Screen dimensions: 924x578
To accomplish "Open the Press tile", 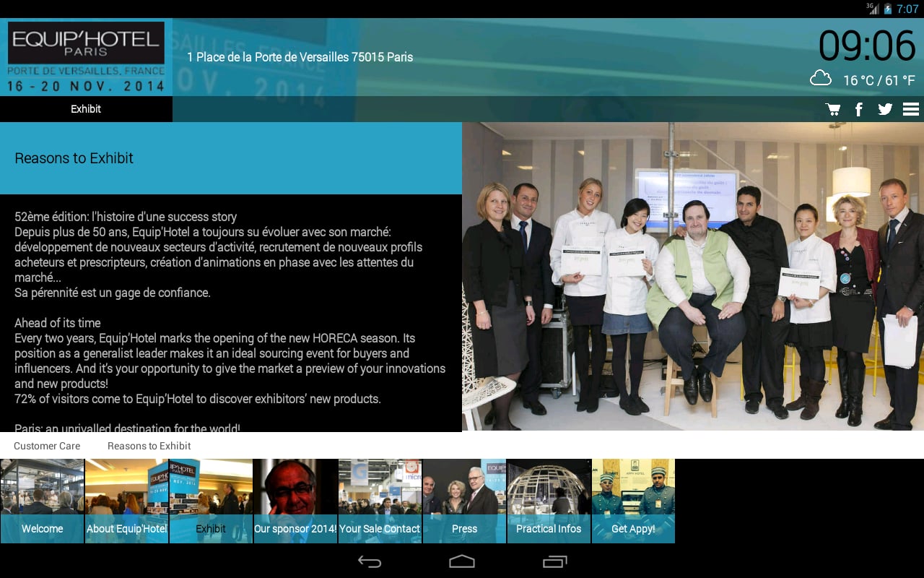I will tap(464, 501).
